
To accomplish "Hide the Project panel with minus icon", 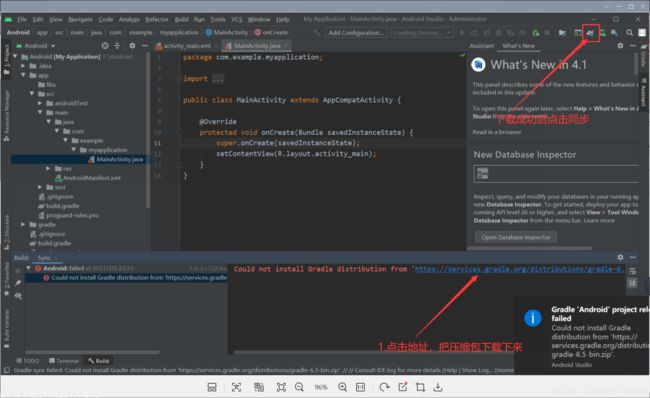I will point(144,46).
